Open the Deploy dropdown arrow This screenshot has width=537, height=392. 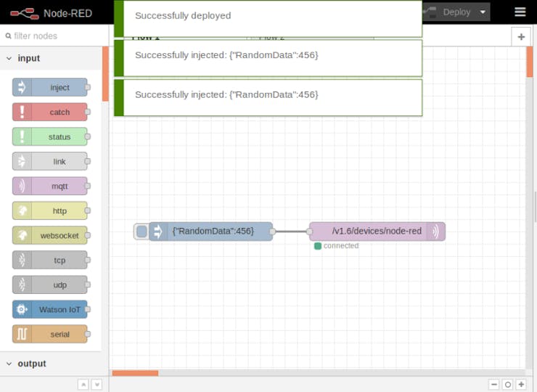tap(483, 12)
